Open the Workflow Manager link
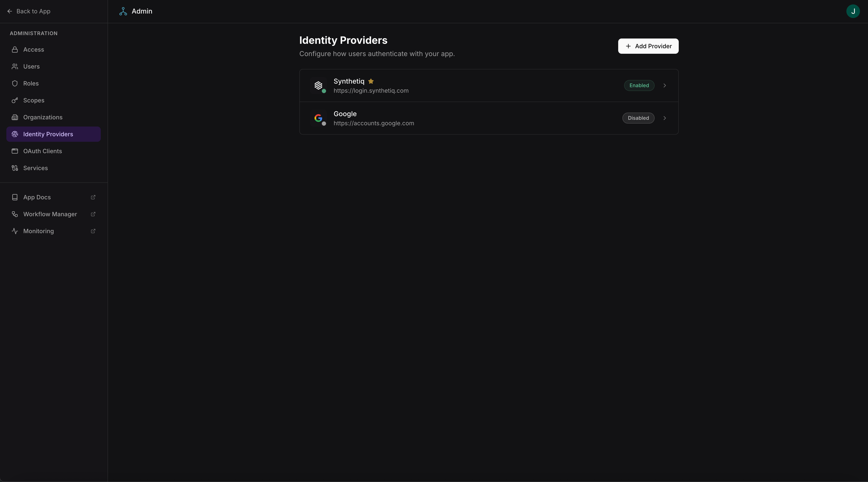 click(54, 214)
